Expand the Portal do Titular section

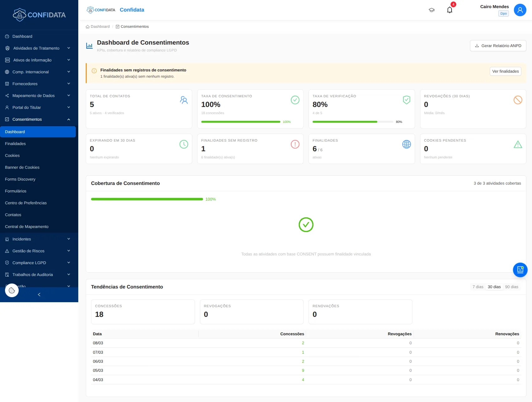click(27, 108)
